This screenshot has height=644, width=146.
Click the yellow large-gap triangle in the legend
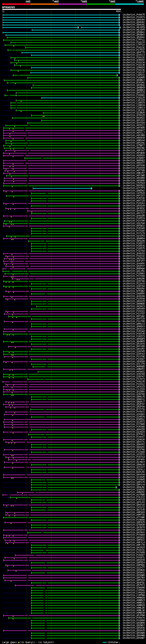[19, 642]
